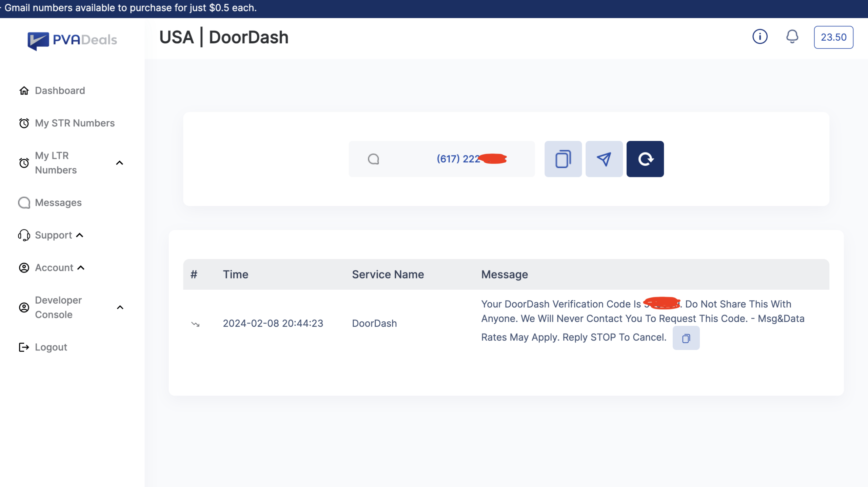Click the Service Name column header
This screenshot has width=868, height=487.
[x=388, y=275]
